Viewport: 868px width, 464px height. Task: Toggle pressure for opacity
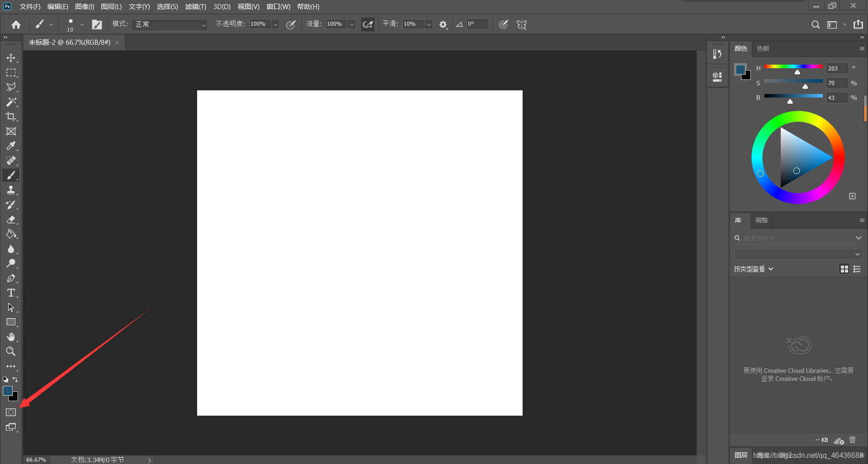pos(291,24)
